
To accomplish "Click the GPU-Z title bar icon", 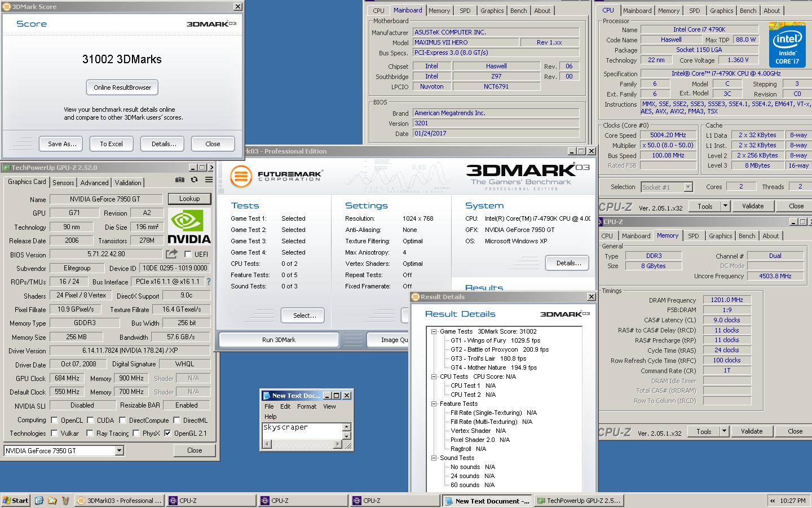I will (6, 167).
